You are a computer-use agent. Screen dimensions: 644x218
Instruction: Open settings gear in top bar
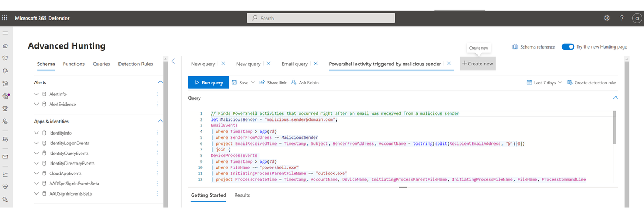tap(607, 18)
